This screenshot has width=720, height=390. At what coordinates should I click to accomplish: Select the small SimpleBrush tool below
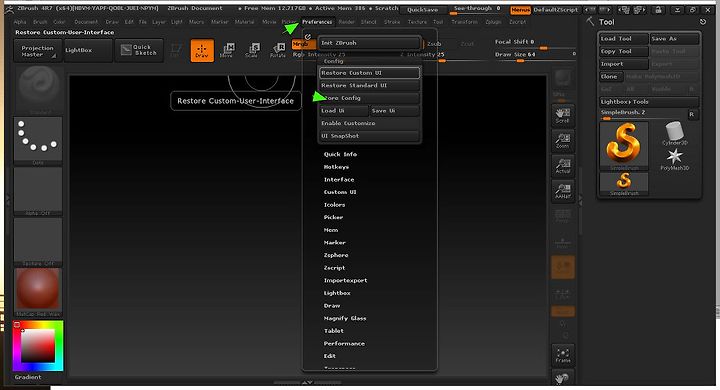tap(624, 184)
